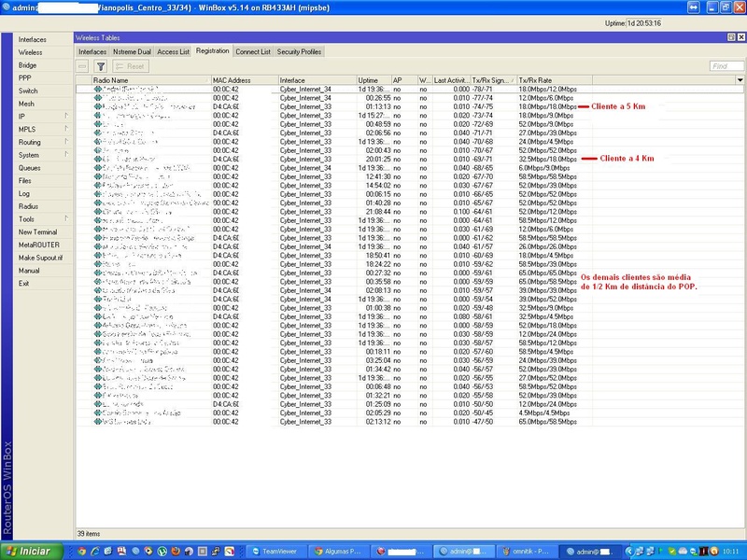
Task: Sort by the Uptime column header
Action: click(x=374, y=80)
